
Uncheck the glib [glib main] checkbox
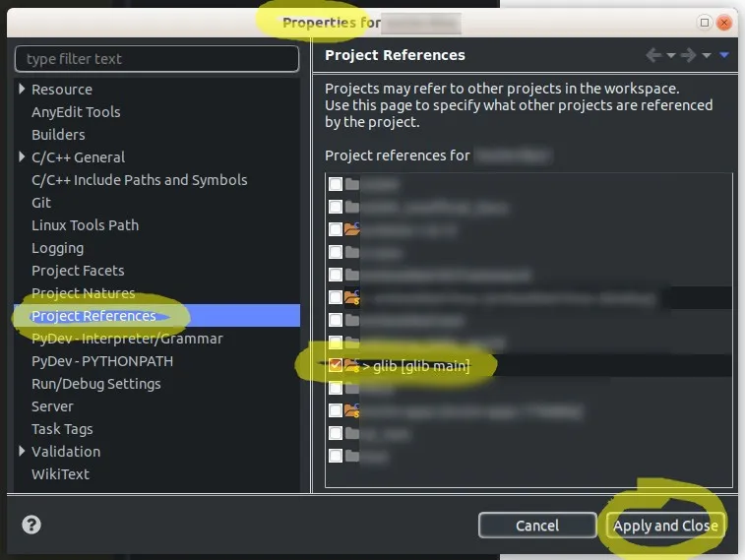pyautogui.click(x=336, y=365)
